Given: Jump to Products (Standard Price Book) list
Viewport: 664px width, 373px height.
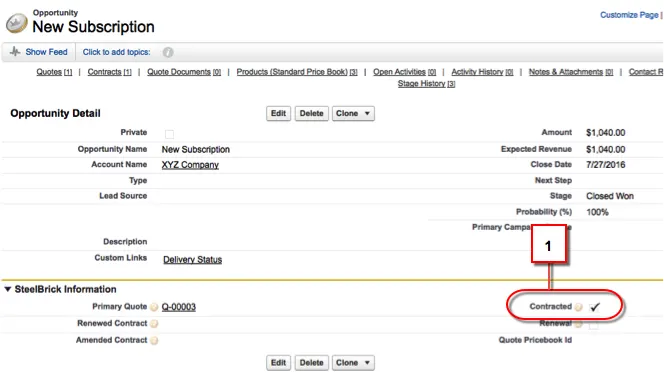Looking at the screenshot, I should [x=297, y=72].
